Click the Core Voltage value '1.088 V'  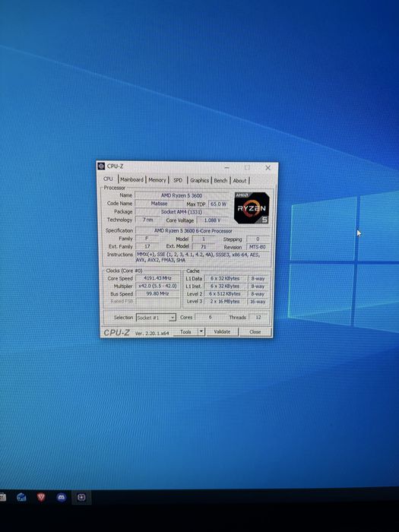point(212,220)
